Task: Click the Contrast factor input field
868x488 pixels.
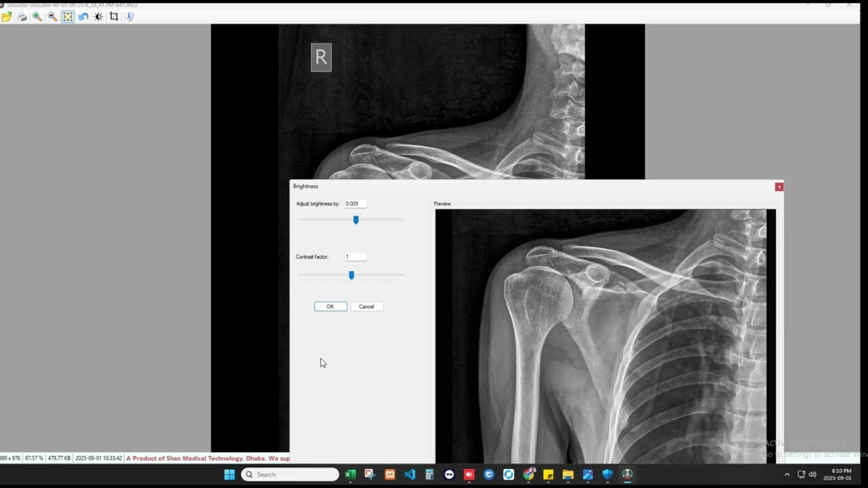Action: coord(355,257)
